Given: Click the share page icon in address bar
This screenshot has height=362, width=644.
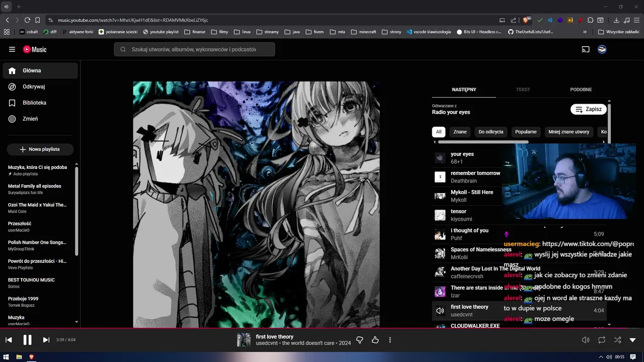Looking at the screenshot, I should coord(513,20).
